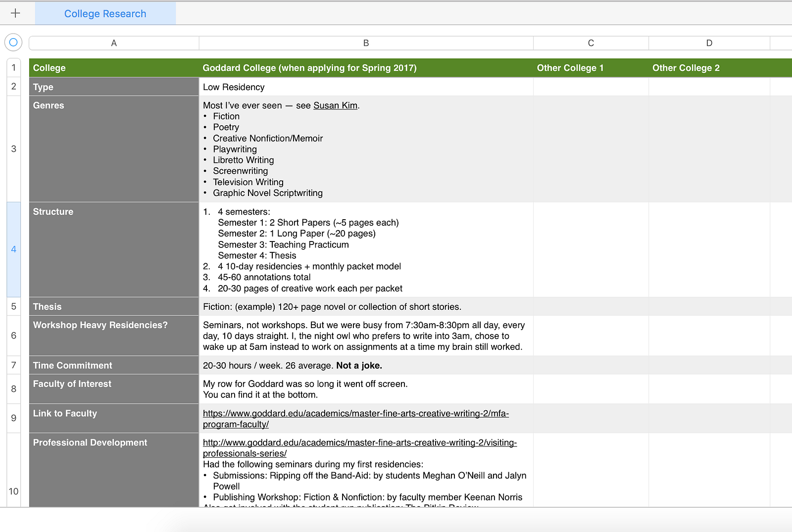792x532 pixels.
Task: Click the table select-all circle handle
Action: pos(13,43)
